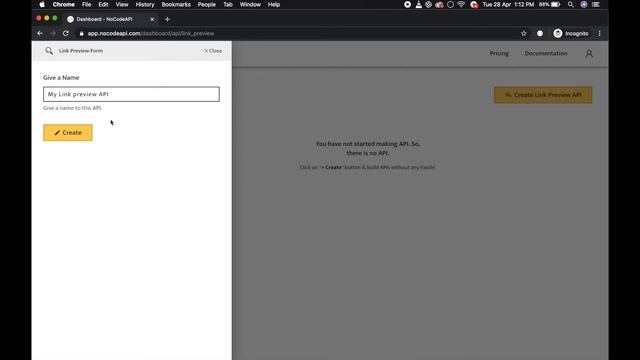Go back to the previous page
The width and height of the screenshot is (640, 360).
(x=40, y=33)
